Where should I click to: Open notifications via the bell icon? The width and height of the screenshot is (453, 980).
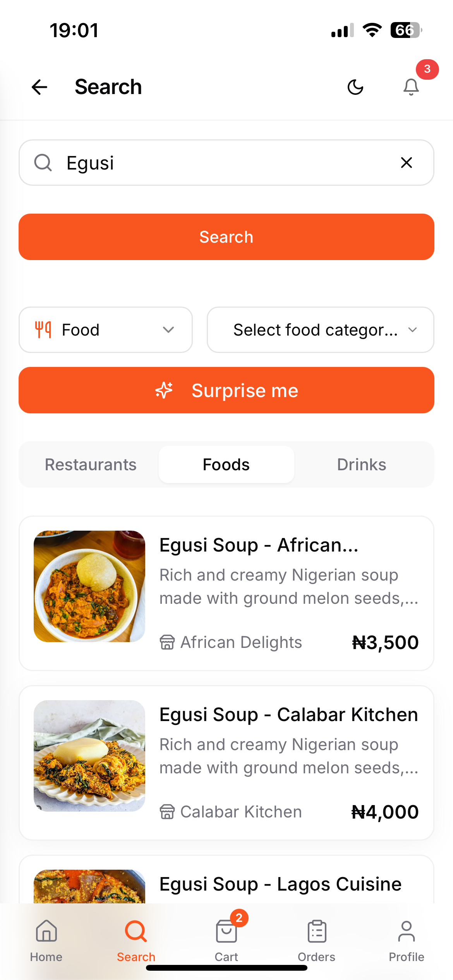point(411,87)
